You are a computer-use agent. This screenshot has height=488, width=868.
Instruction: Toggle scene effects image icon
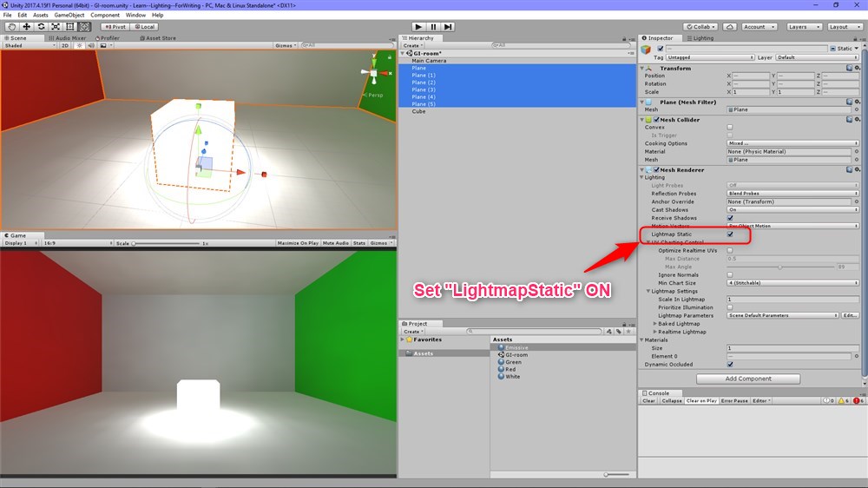point(103,45)
